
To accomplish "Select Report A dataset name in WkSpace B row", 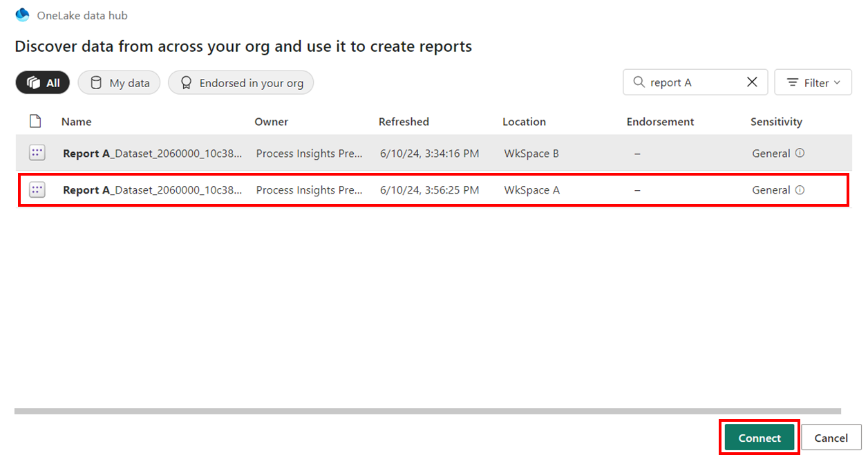I will pyautogui.click(x=153, y=154).
